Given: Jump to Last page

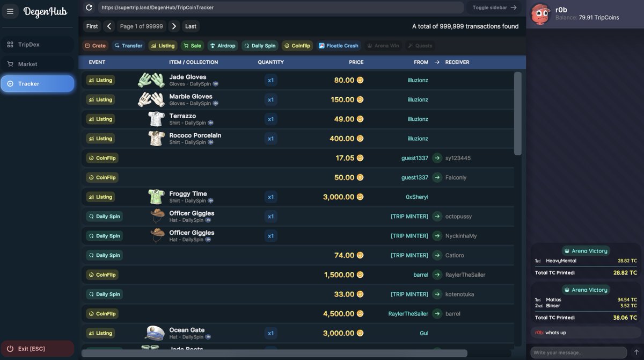Looking at the screenshot, I should (x=191, y=26).
